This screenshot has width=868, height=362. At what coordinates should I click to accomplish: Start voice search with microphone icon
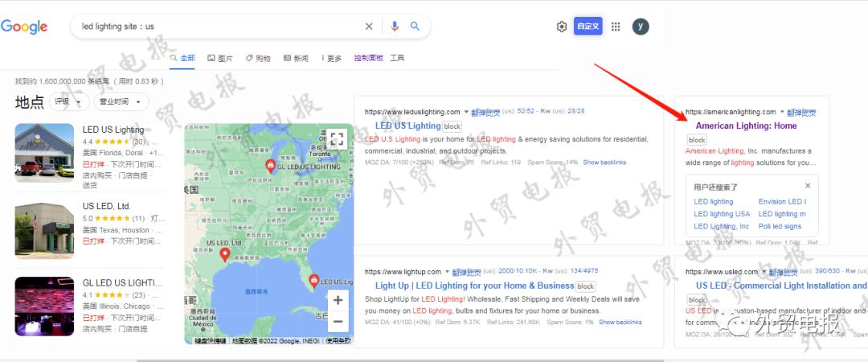click(394, 26)
